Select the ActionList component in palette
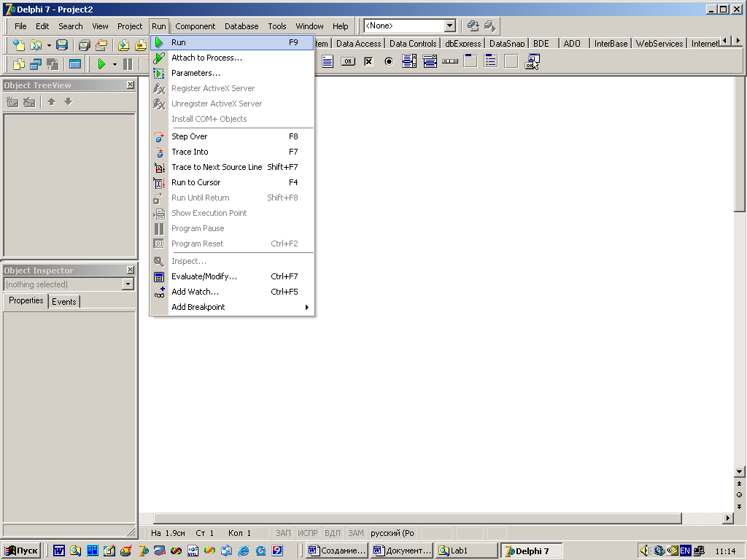747x560 pixels. click(x=532, y=61)
